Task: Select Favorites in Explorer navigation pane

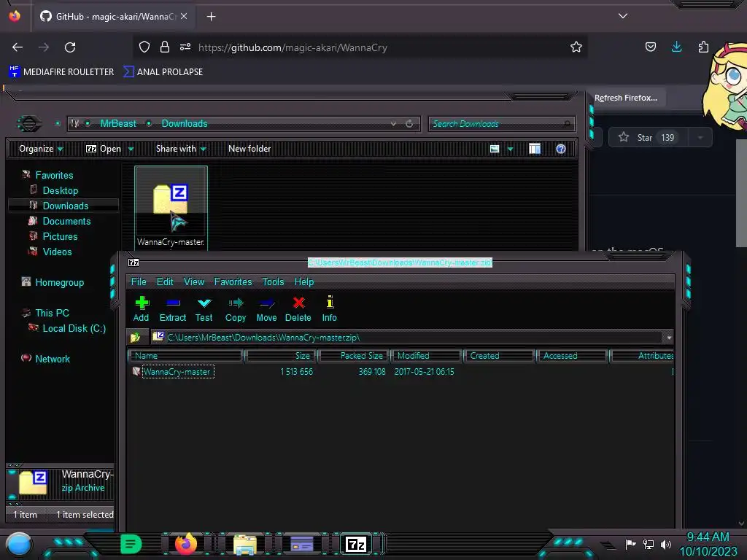Action: click(54, 175)
